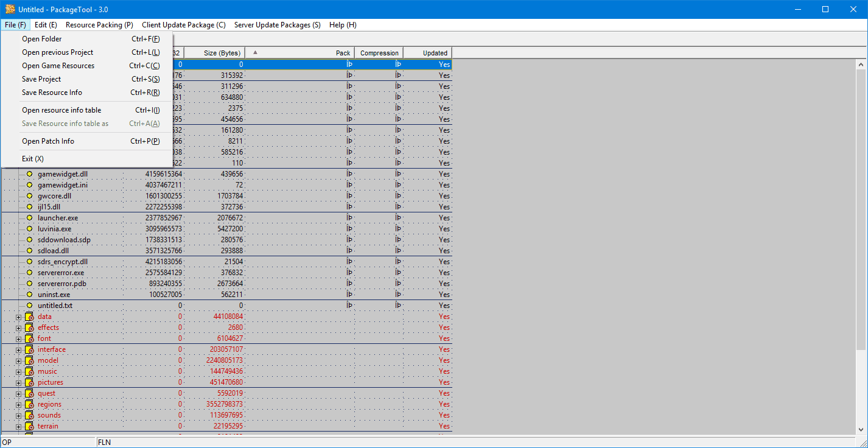
Task: Sort by the Compression column header
Action: (379, 53)
